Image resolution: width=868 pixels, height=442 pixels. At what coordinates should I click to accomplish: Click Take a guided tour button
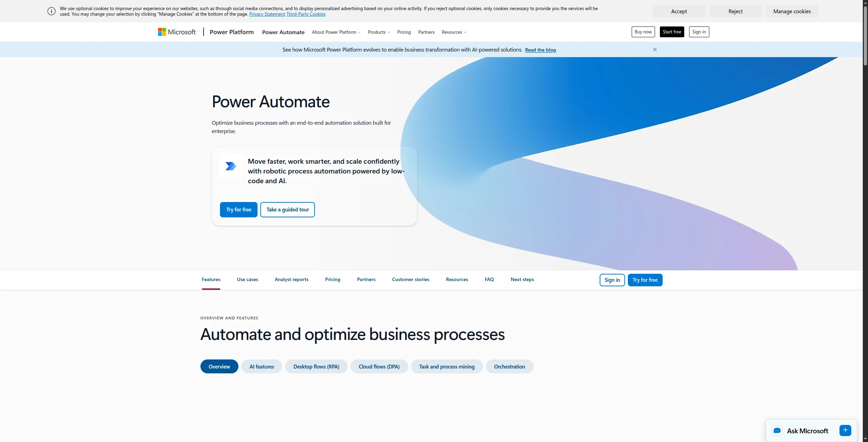288,210
